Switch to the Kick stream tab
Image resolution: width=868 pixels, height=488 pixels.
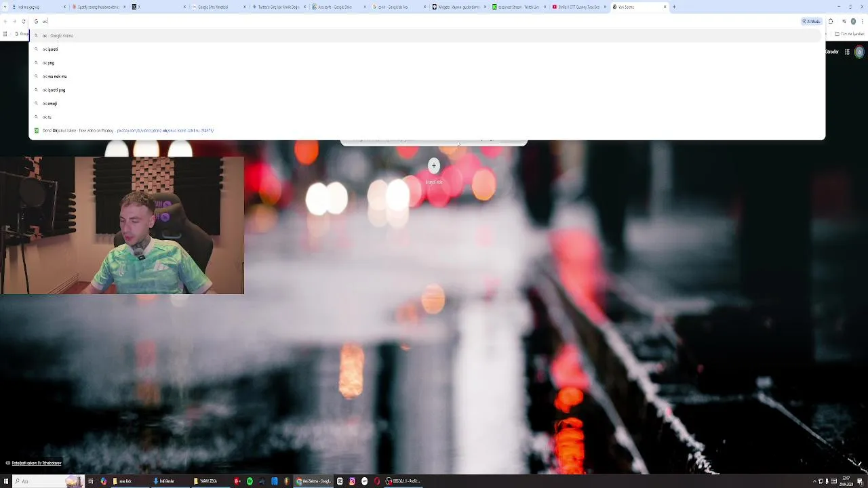519,7
